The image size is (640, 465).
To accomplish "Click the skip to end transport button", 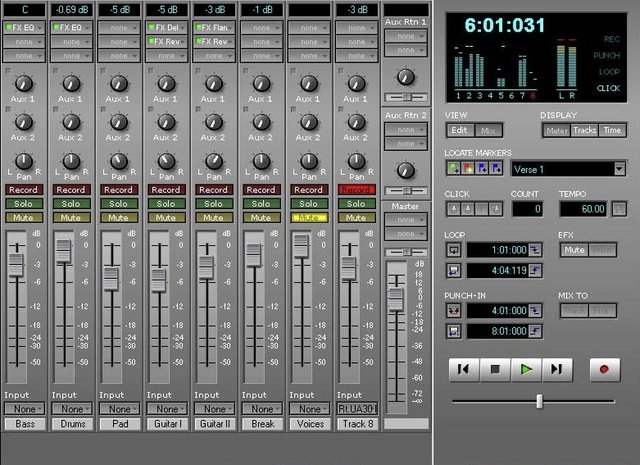I will point(557,369).
